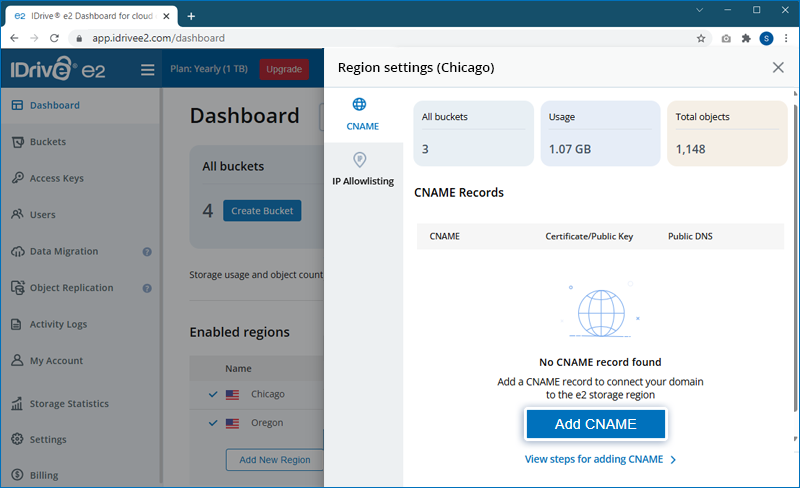Select the Users icon in sidebar
The width and height of the screenshot is (800, 488).
[17, 215]
